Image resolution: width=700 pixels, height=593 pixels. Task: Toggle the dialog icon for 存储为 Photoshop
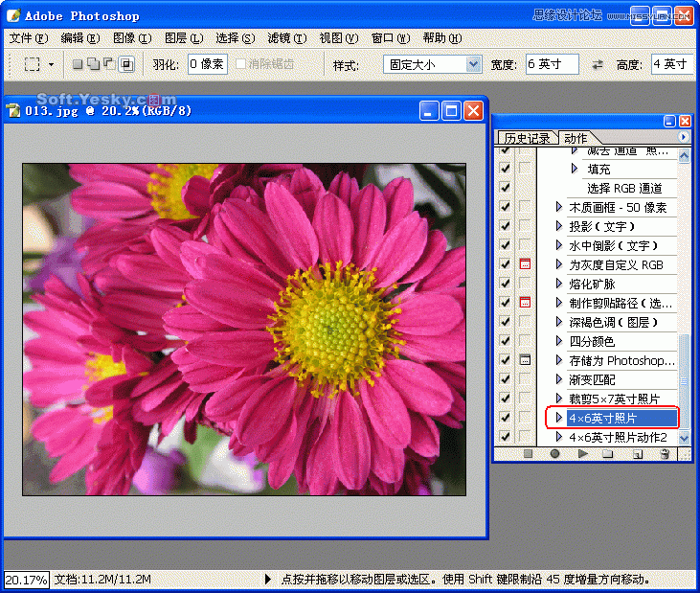tap(525, 360)
